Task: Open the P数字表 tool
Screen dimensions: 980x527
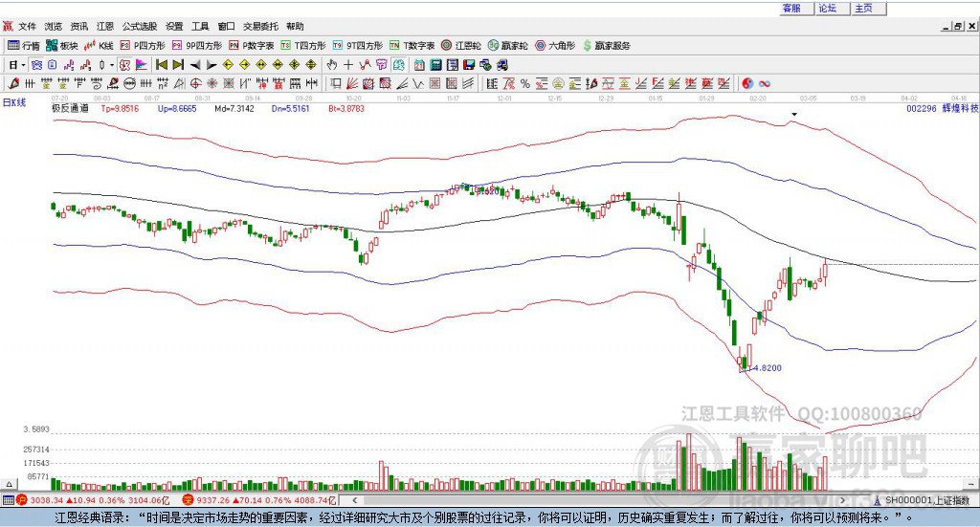Action: click(252, 46)
